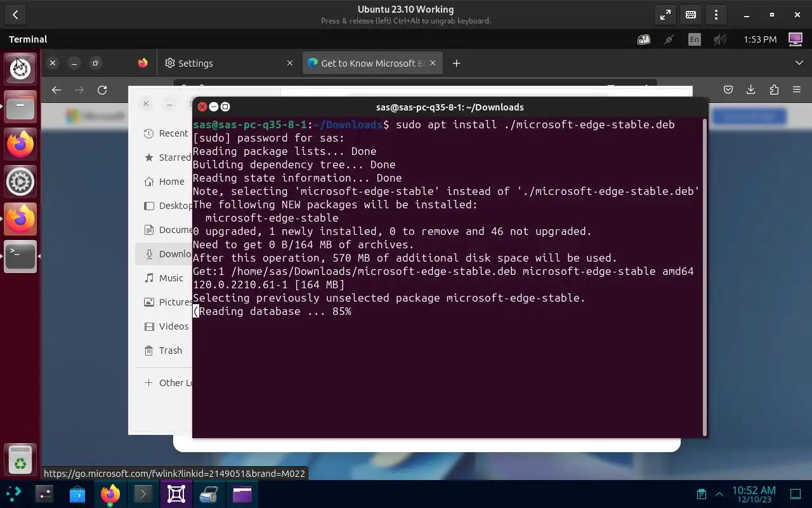Open the Firefox extensions puzzle icon
Screen dimensions: 812x508
(x=774, y=90)
